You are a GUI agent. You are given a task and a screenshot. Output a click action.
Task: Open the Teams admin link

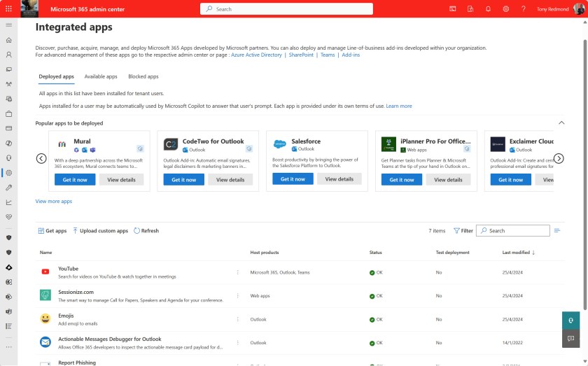pos(328,55)
